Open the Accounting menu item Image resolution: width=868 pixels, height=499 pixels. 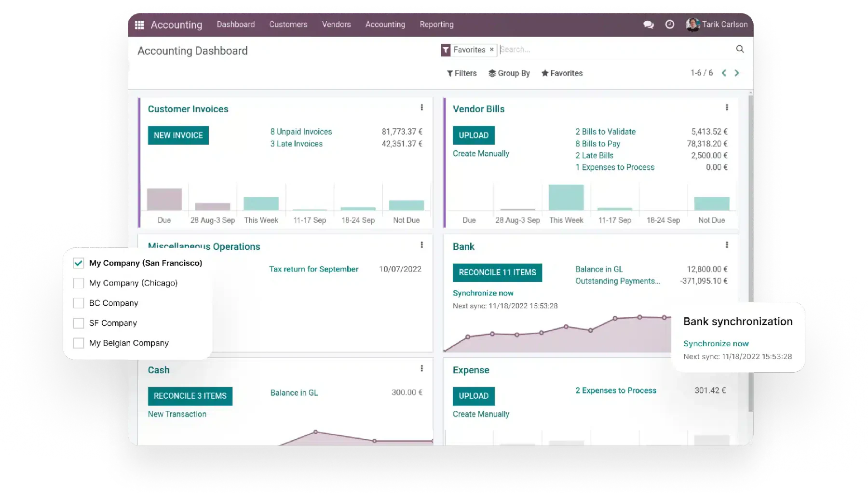tap(385, 25)
